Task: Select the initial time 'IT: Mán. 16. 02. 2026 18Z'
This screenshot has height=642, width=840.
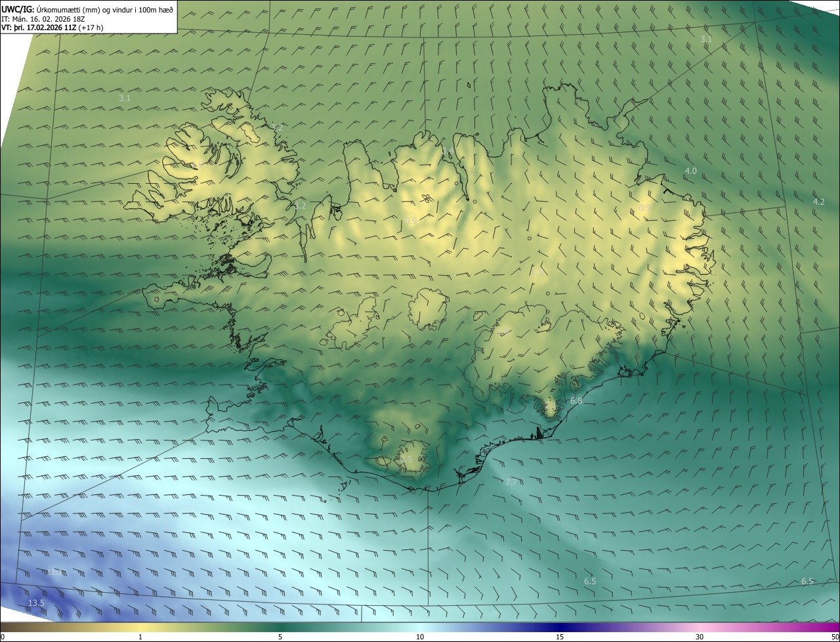Action: tap(44, 19)
